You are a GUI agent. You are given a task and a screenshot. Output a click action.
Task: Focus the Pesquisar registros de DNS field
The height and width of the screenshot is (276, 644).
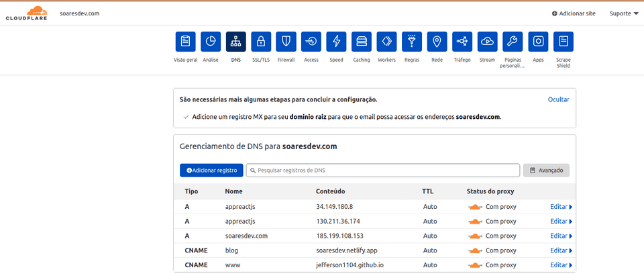(384, 171)
